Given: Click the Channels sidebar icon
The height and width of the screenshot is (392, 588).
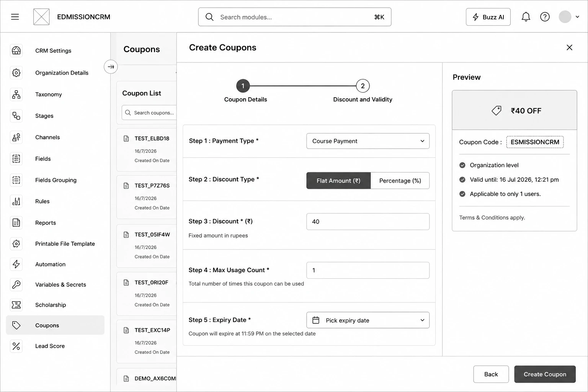Looking at the screenshot, I should coord(16,137).
